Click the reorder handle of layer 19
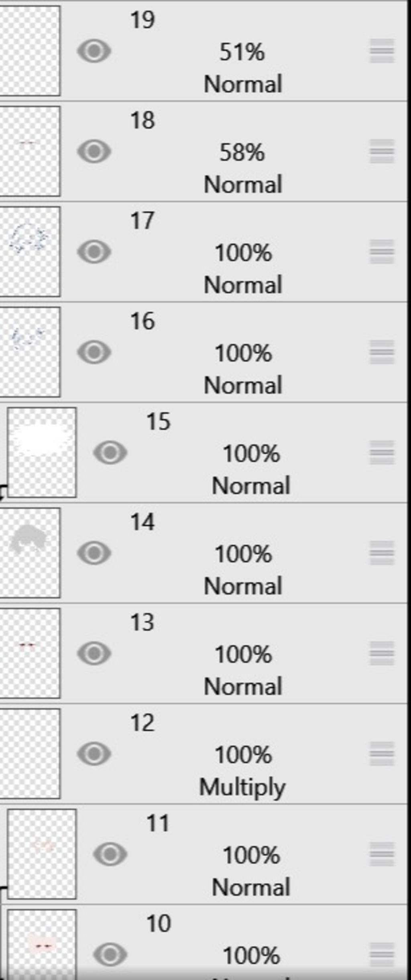Viewport: 411px width, 980px height. click(x=381, y=51)
